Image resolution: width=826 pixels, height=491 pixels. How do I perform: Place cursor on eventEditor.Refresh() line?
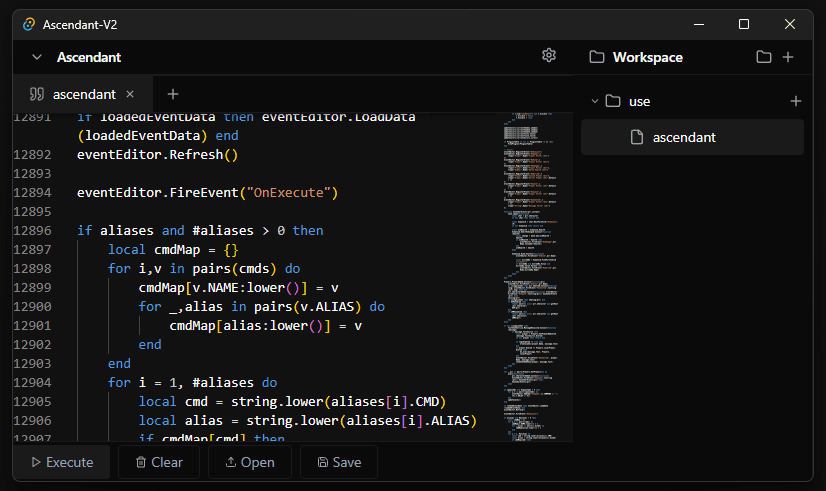point(158,155)
